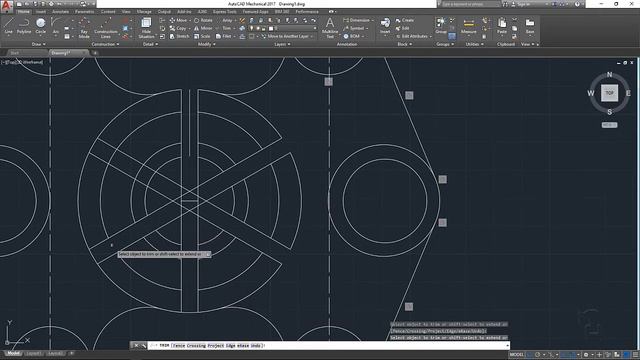Activate the Scale command
The image size is (640, 360).
(202, 36)
